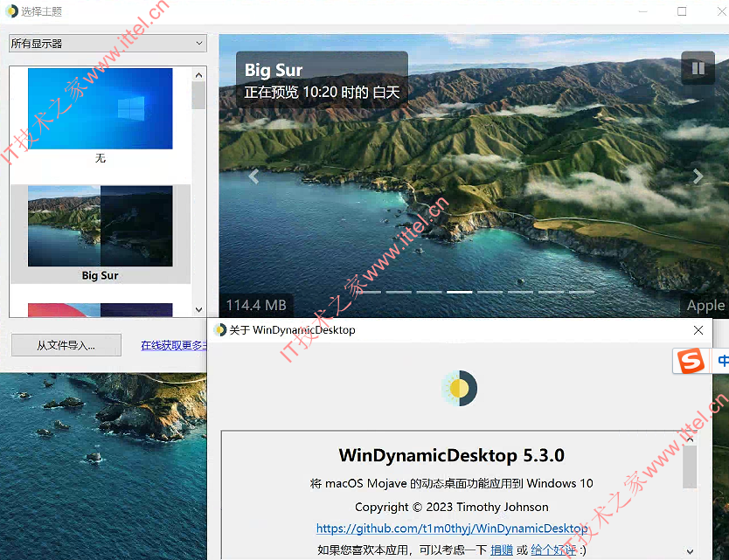Click the highlighted active slide indicator
This screenshot has height=560, width=729.
(460, 293)
